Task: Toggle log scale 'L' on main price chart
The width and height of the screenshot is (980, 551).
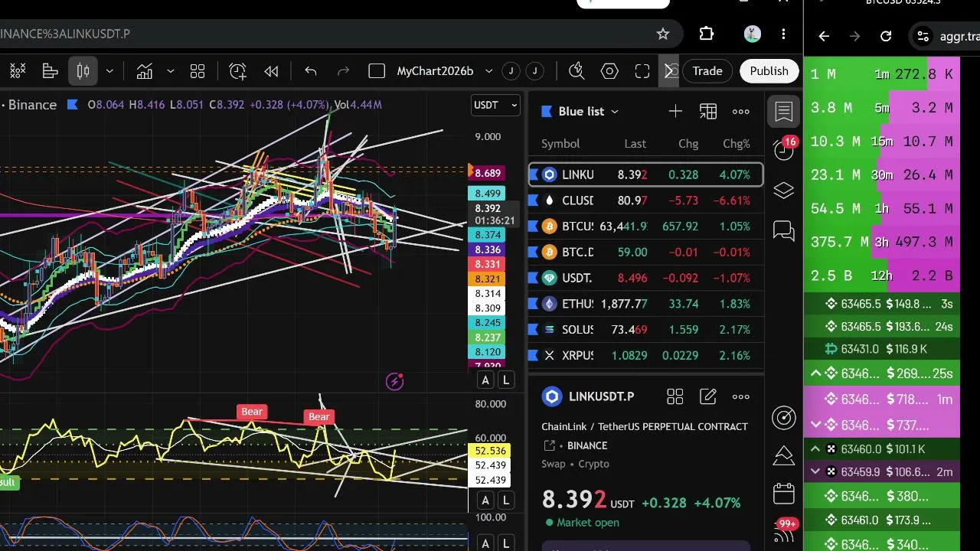Action: (x=506, y=380)
